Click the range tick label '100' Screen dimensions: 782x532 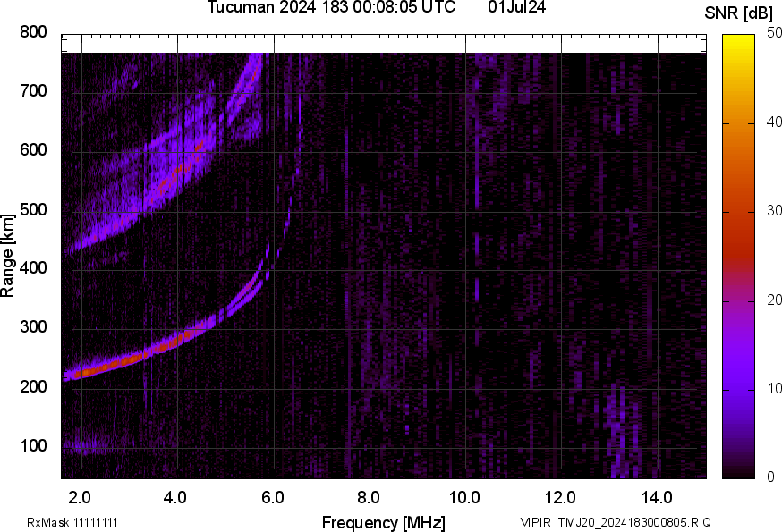point(33,446)
